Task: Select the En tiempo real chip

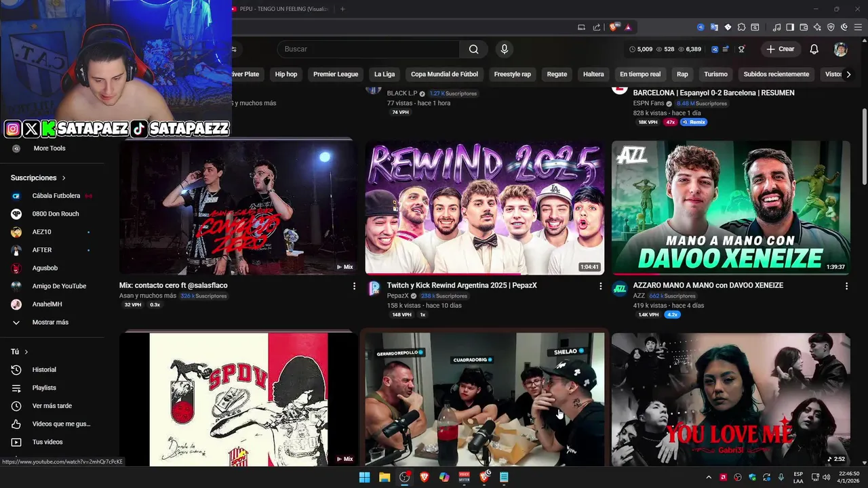Action: 640,74
